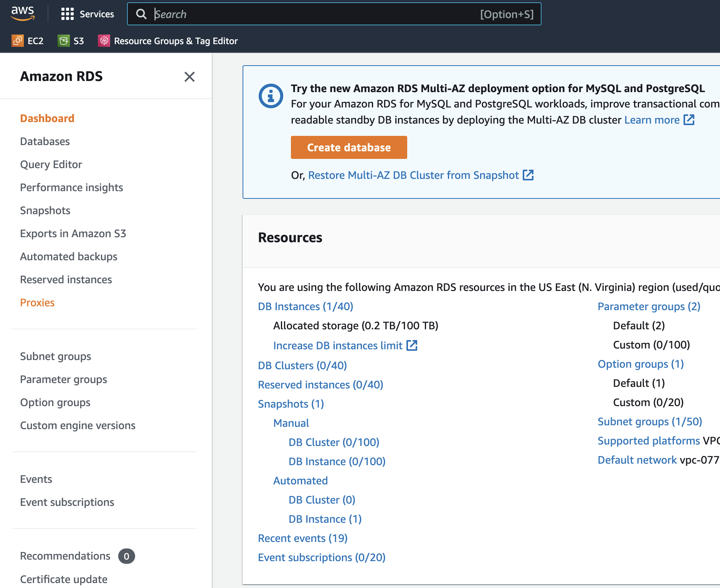View Recent events (19)
Screen dimensions: 720x588
click(x=303, y=538)
